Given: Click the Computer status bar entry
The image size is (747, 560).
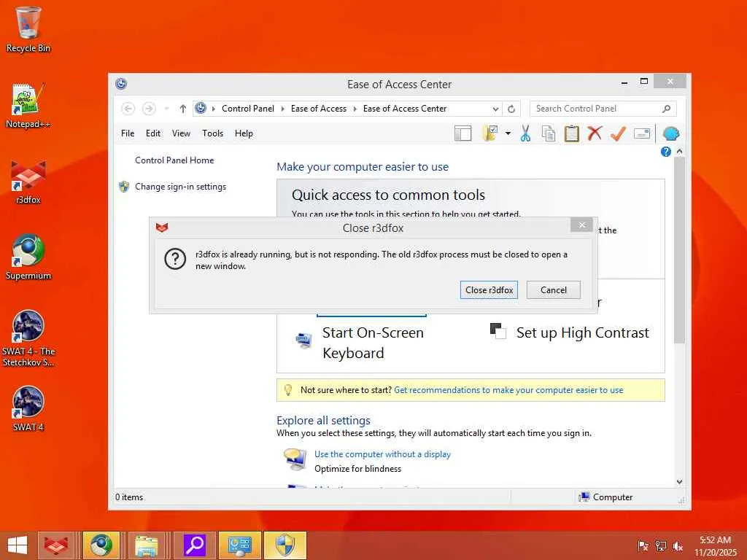Looking at the screenshot, I should (x=605, y=497).
